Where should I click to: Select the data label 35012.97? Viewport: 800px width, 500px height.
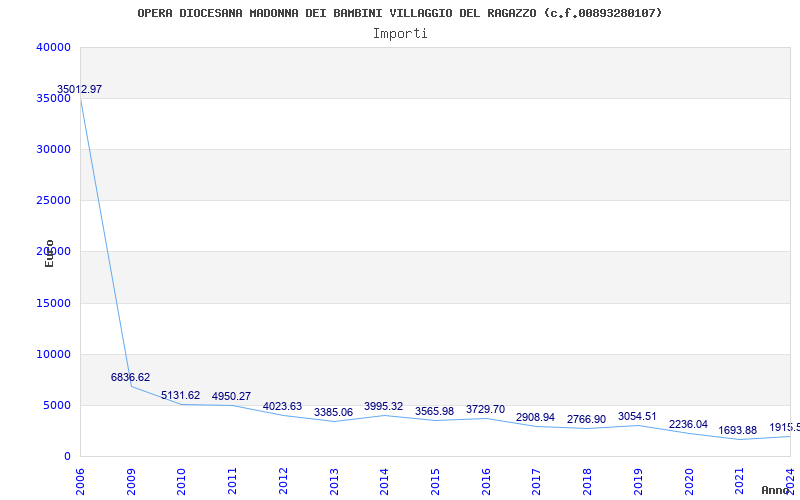pos(79,89)
